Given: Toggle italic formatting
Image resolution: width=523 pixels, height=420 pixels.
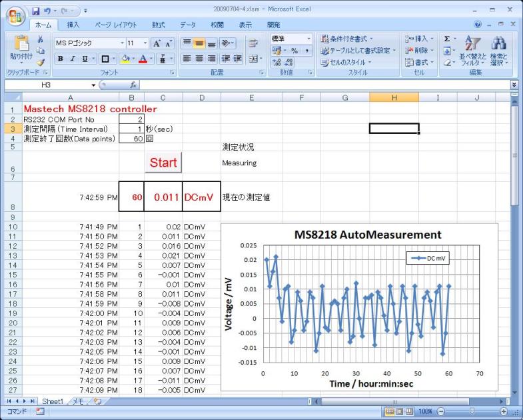Looking at the screenshot, I should click(x=73, y=59).
